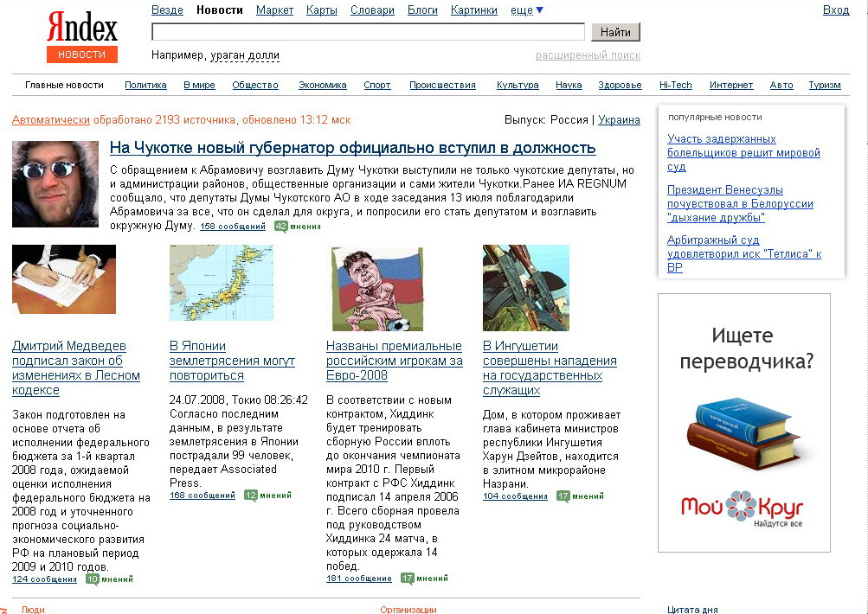Click the Вход login link
This screenshot has height=614, width=868.
point(835,10)
